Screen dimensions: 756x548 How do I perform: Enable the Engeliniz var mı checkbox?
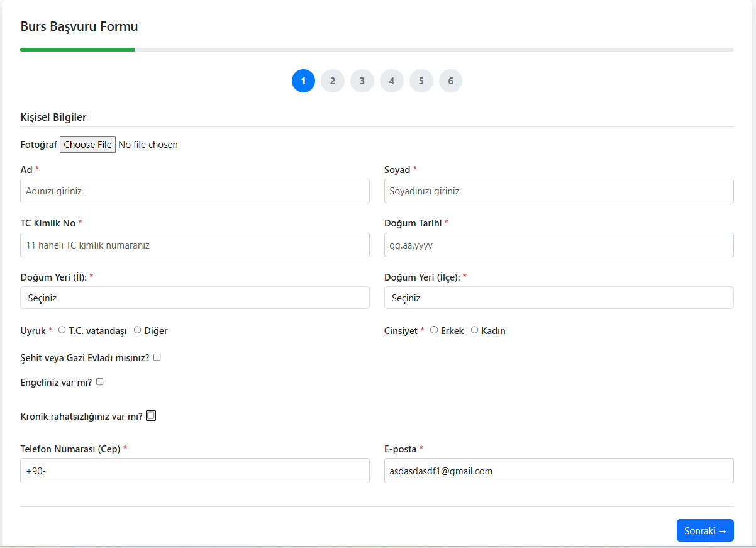click(x=99, y=381)
